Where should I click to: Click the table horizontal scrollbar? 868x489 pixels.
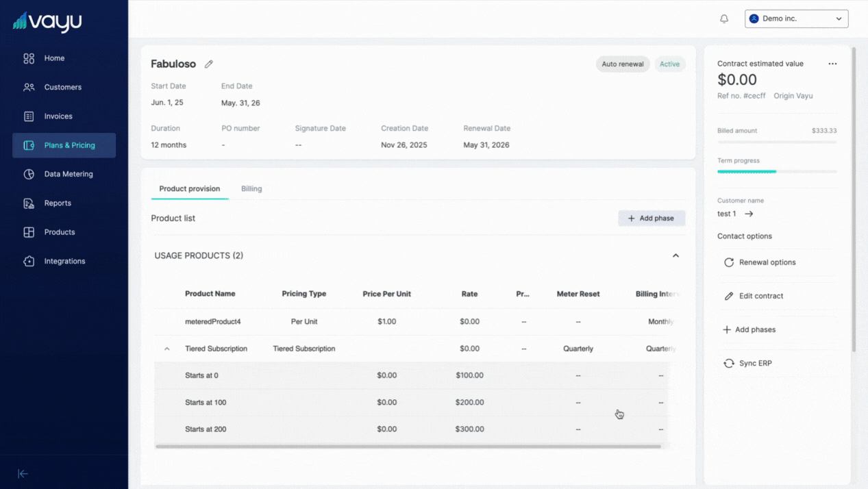click(408, 447)
